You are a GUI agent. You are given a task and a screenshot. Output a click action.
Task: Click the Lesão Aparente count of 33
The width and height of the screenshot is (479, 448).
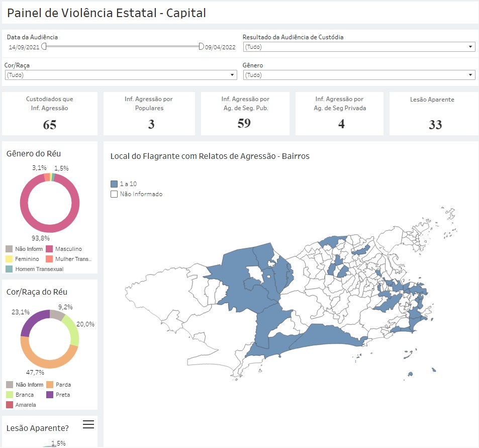[435, 125]
